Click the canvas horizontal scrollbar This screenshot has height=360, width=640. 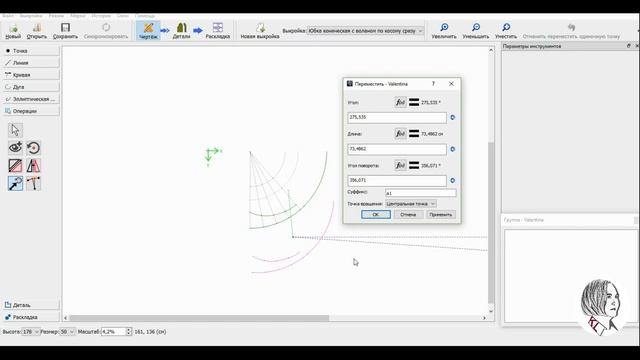(x=199, y=318)
